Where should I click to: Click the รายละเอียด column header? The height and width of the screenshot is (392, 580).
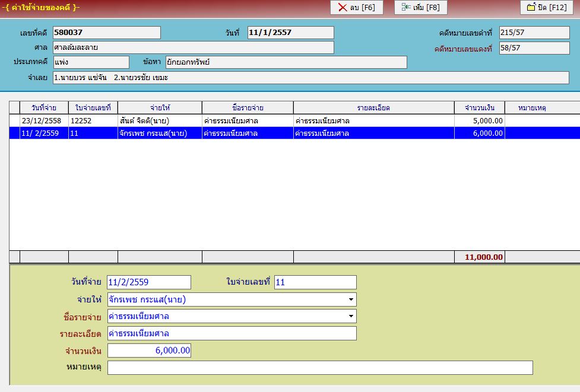click(x=373, y=108)
